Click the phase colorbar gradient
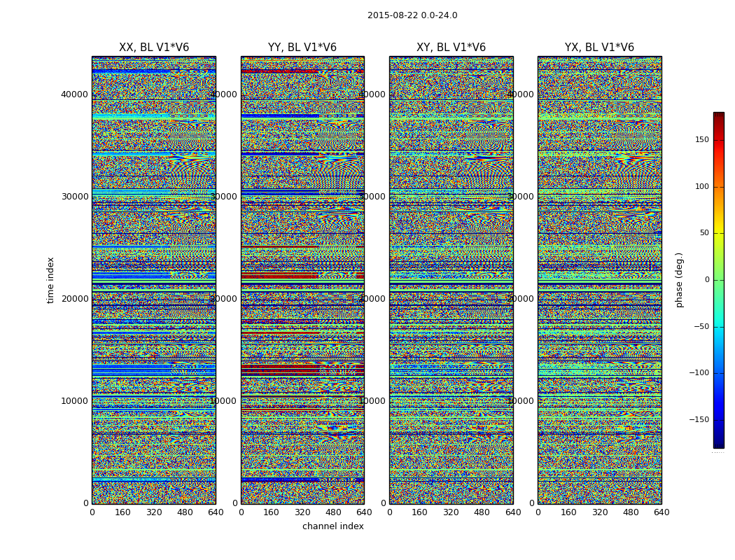 [718, 280]
